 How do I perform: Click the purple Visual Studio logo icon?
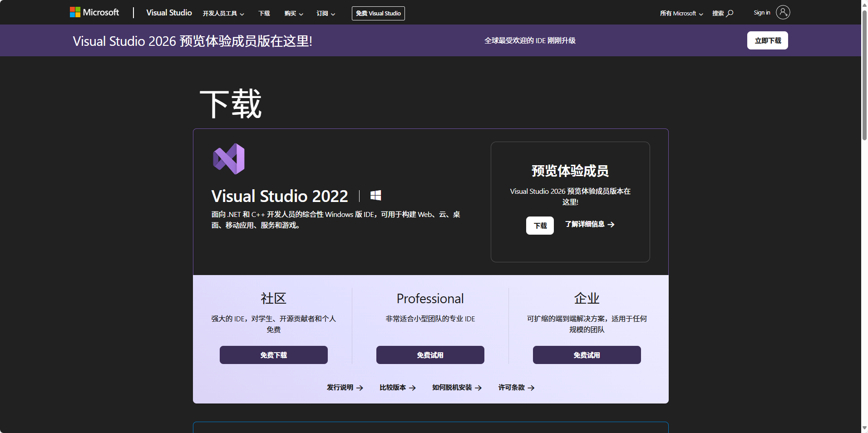(x=229, y=159)
